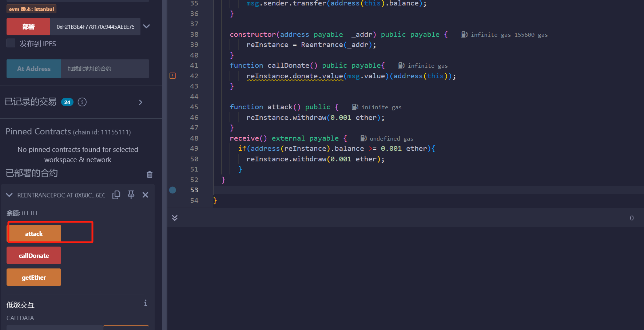
Task: Expand the 已记录的交易 section arrow
Action: click(140, 102)
